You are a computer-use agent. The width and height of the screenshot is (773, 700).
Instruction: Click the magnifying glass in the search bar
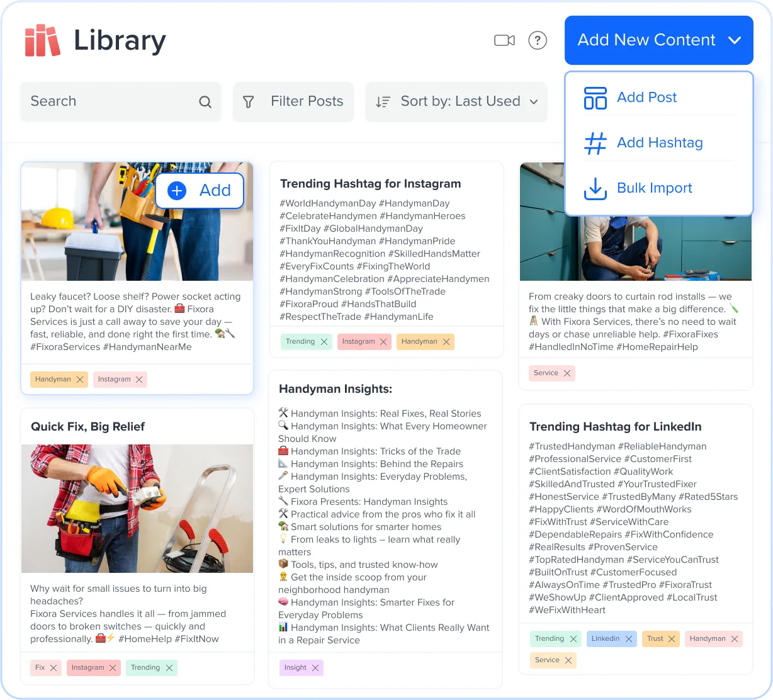click(205, 101)
